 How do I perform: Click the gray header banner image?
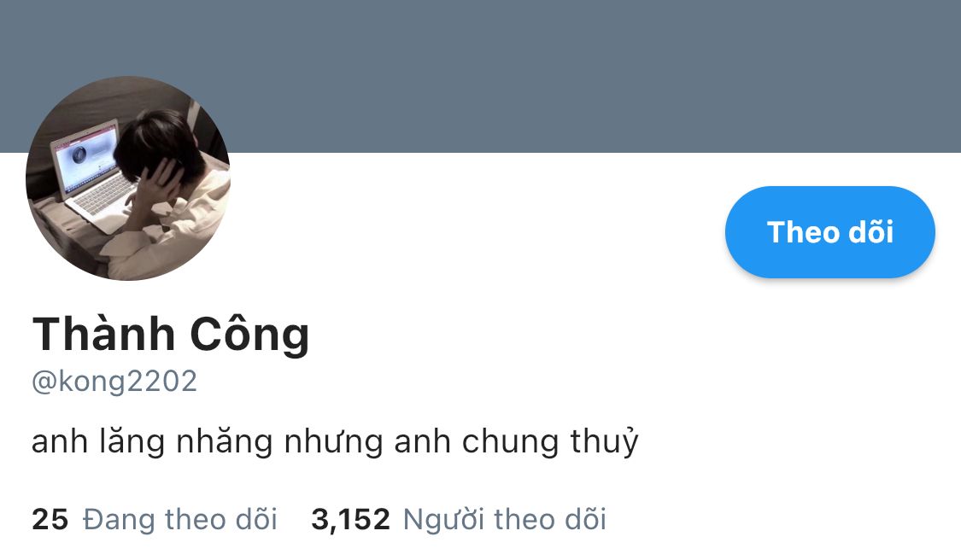tap(480, 76)
